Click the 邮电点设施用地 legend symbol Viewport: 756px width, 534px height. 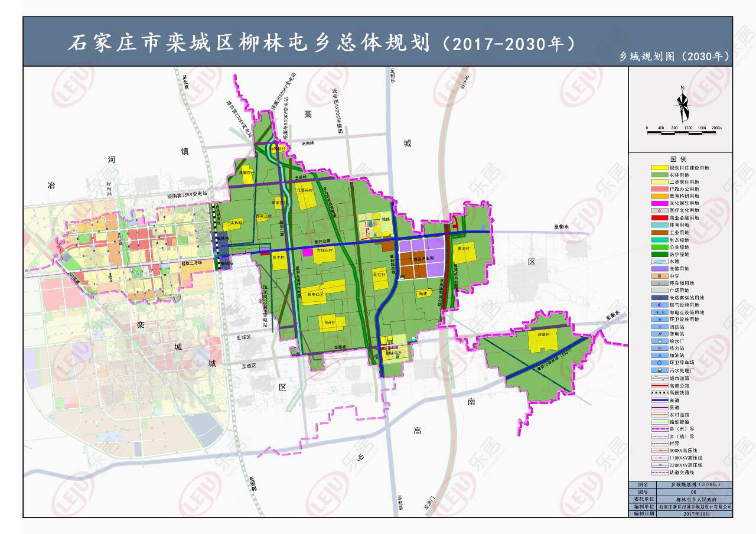tap(660, 312)
